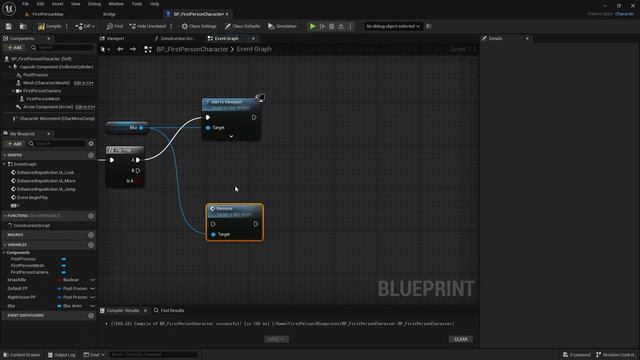Screen dimensions: 640x360
Task: Collapse the EventGraph tree item
Action: pyautogui.click(x=5, y=164)
